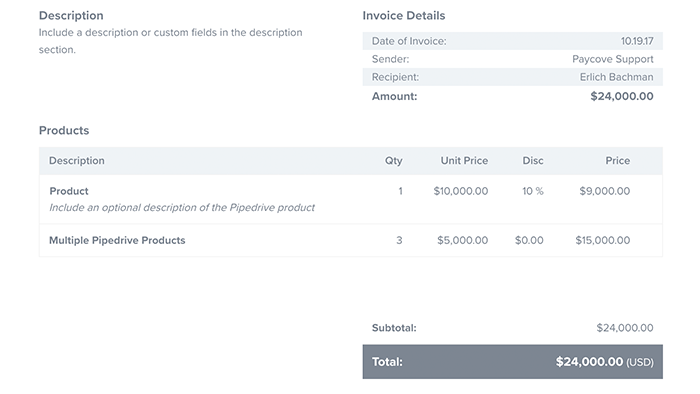Select the $10,000.00 unit price
Image resolution: width=700 pixels, height=394 pixels.
pos(461,191)
